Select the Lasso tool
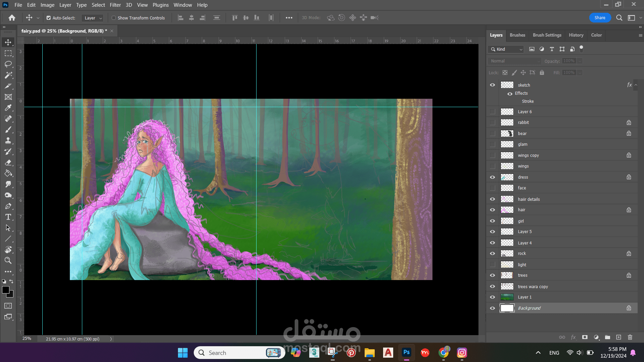This screenshot has width=644, height=362. coord(8,64)
